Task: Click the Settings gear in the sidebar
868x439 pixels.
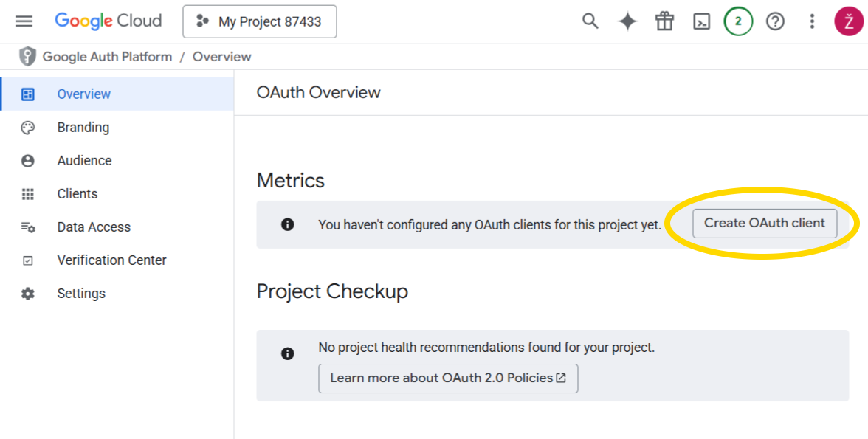Action: click(27, 293)
